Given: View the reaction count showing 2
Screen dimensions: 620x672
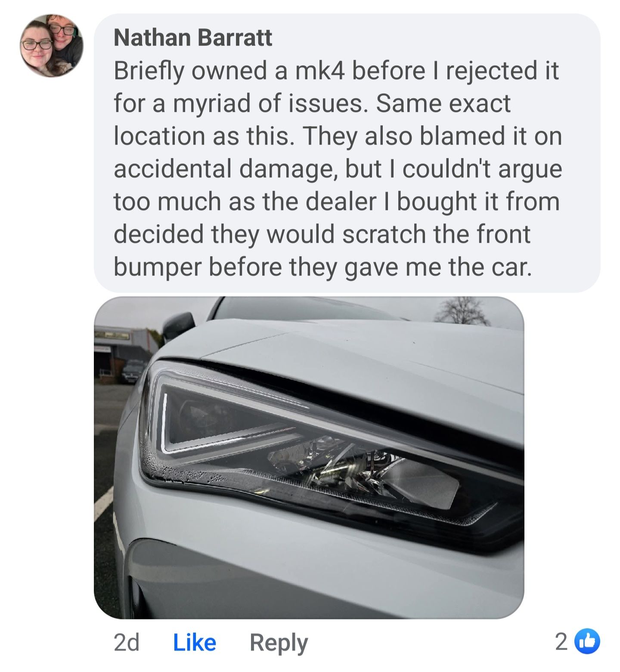Looking at the screenshot, I should (561, 642).
